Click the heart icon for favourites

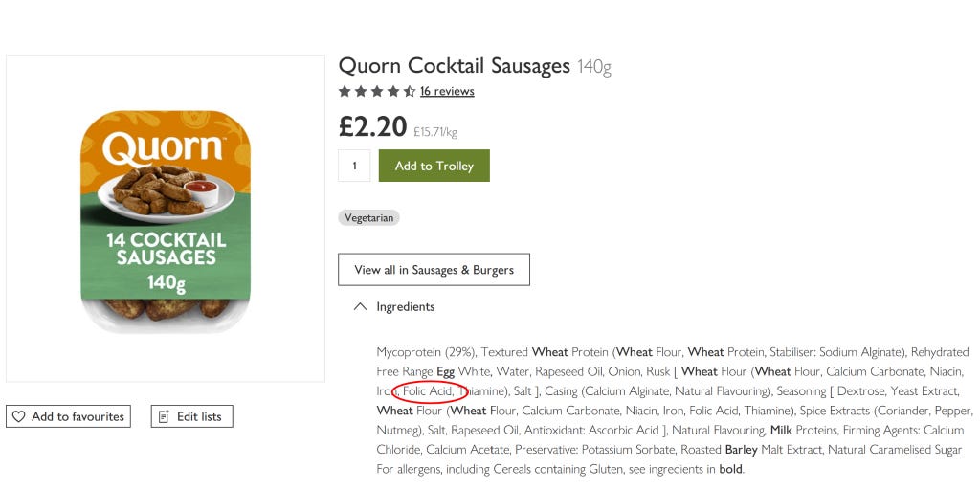pyautogui.click(x=19, y=416)
